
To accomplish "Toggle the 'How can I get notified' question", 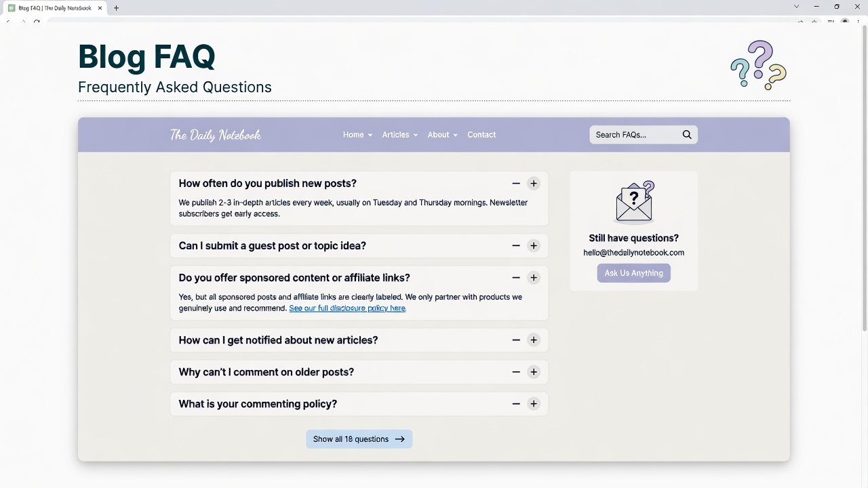I will 278,340.
